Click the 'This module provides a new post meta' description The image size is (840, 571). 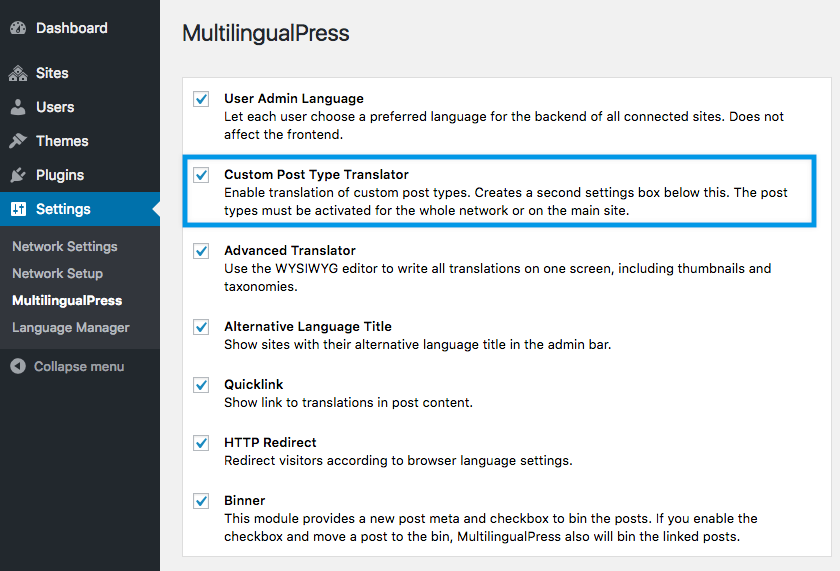point(491,528)
